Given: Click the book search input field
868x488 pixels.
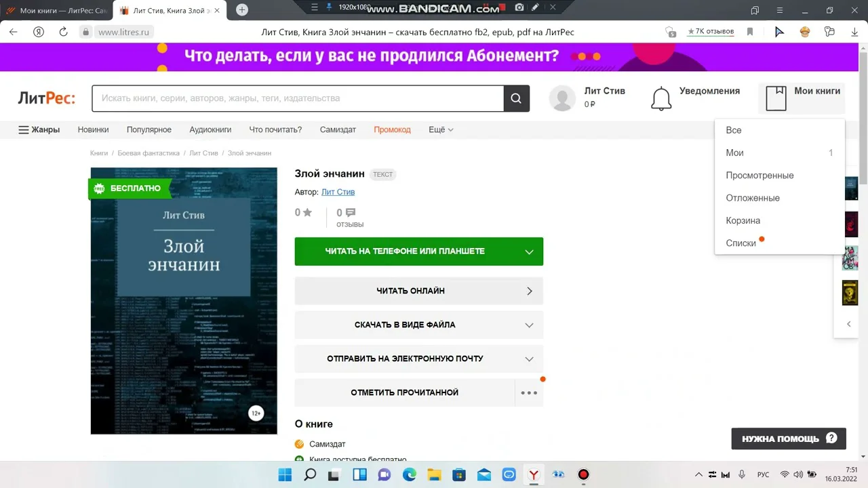Looking at the screenshot, I should click(297, 98).
